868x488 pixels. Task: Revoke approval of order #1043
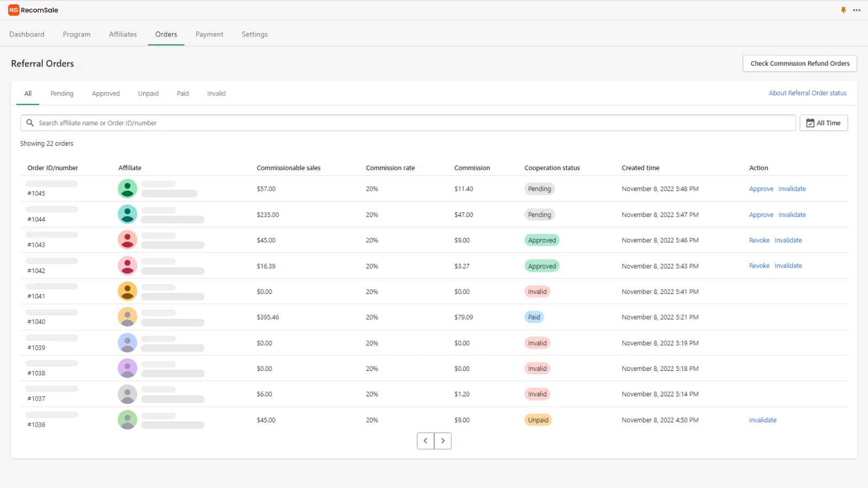[x=759, y=240]
